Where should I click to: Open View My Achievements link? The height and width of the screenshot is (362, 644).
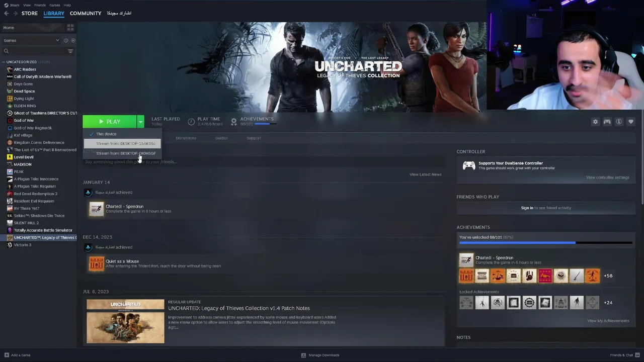coord(608,321)
